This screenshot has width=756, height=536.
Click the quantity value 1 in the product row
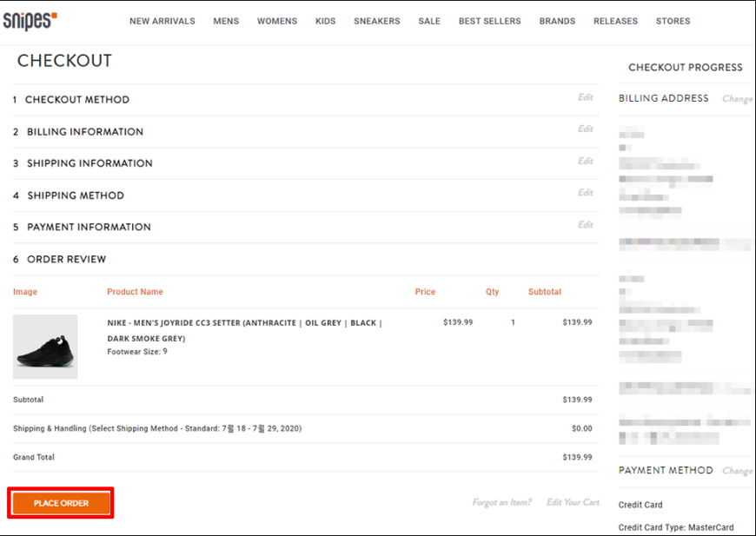coord(513,322)
